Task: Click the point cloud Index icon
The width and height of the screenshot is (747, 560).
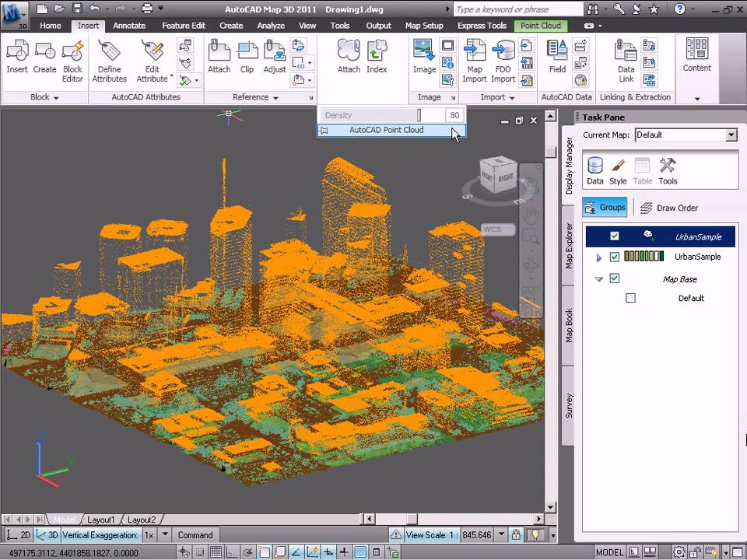Action: (x=377, y=57)
